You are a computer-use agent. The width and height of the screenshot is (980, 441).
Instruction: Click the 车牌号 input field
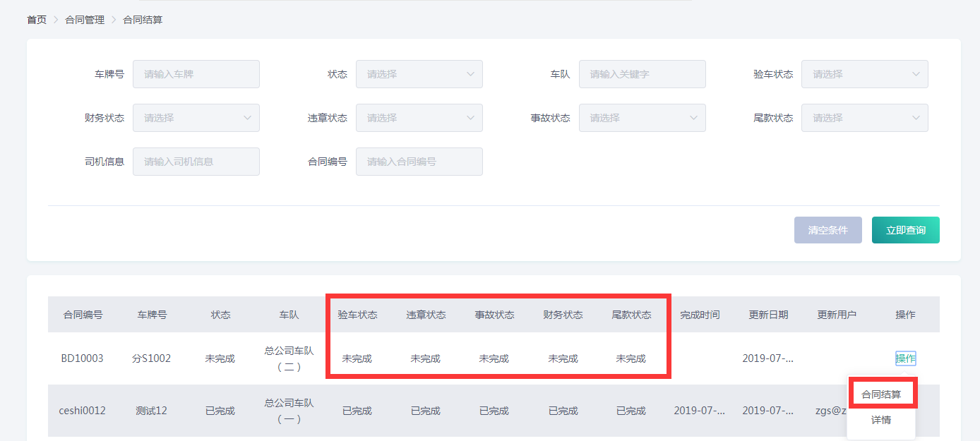click(x=196, y=74)
